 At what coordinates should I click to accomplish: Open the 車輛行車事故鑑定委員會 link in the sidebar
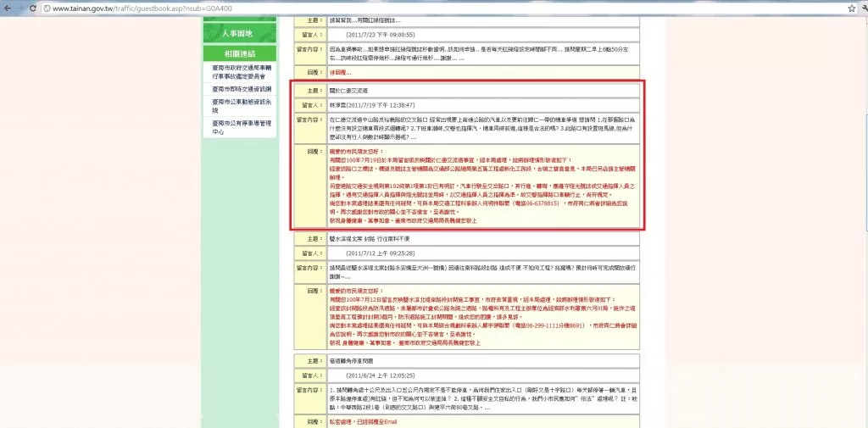point(240,72)
